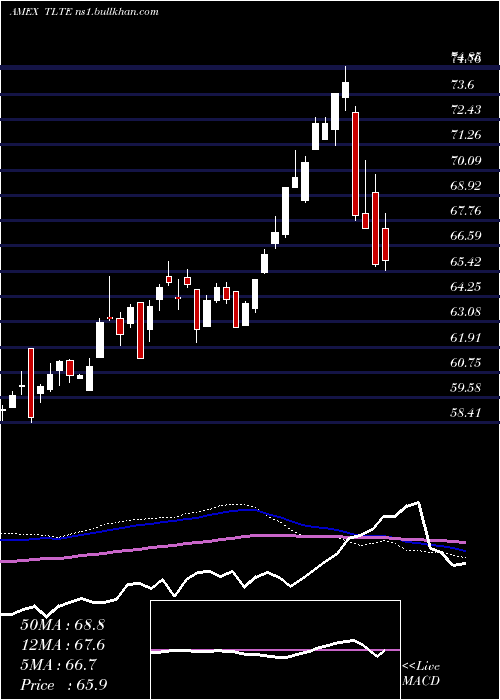
Task: Select the 59.58 price axis label
Action: pyautogui.click(x=466, y=387)
